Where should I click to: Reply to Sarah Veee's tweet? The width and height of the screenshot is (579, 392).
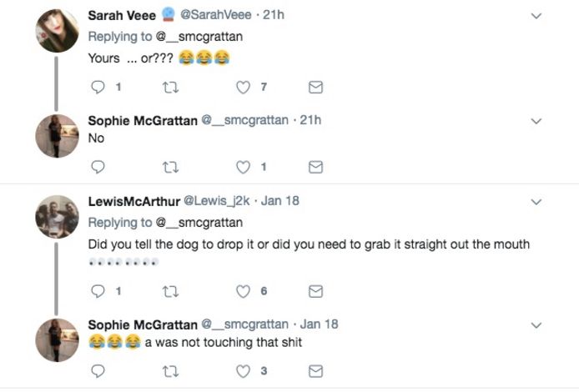pyautogui.click(x=98, y=87)
